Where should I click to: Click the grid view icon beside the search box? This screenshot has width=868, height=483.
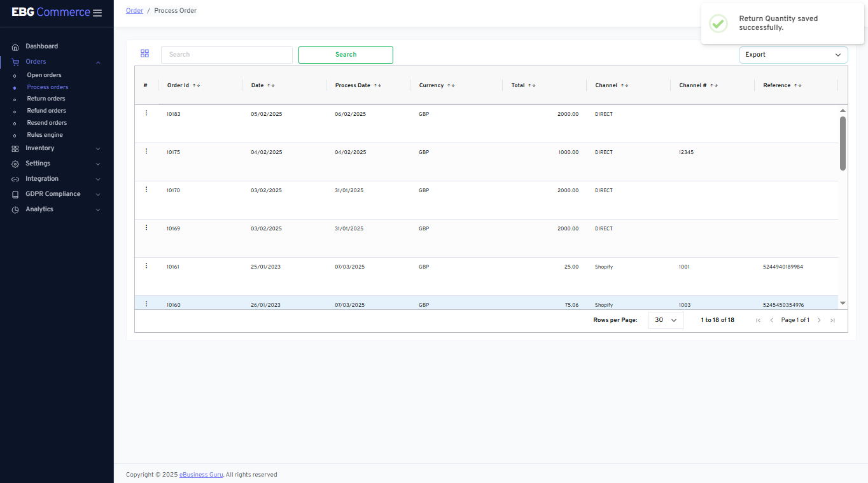pyautogui.click(x=144, y=54)
